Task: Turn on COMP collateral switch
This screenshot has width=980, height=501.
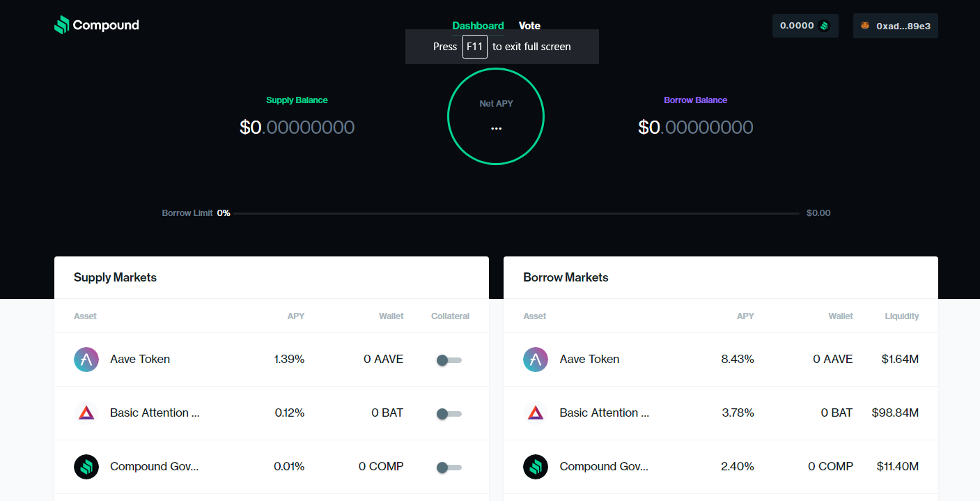Action: 449,468
